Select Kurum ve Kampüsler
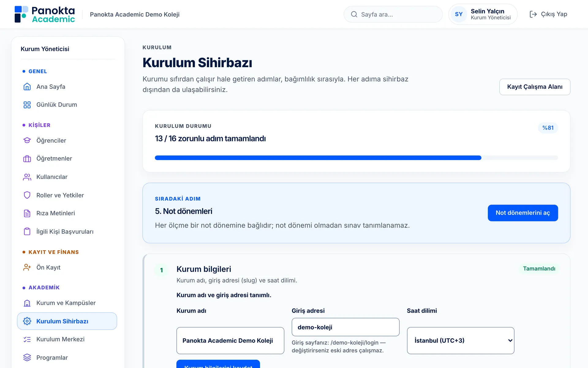 point(67,303)
